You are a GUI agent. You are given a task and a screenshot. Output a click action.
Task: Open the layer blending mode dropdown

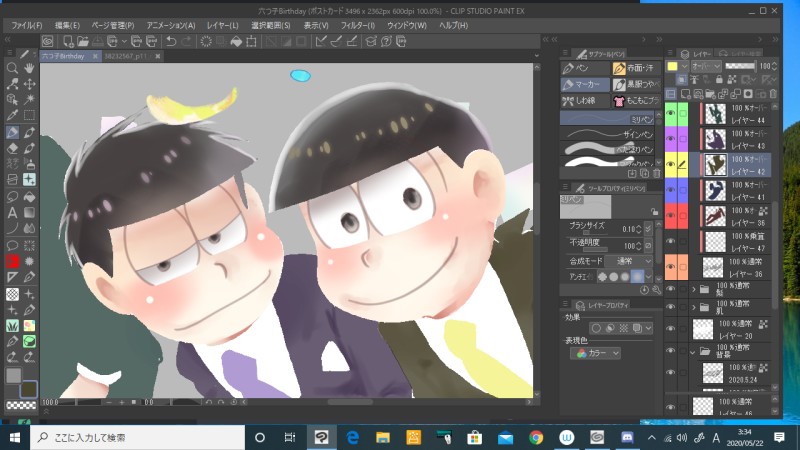pos(706,66)
